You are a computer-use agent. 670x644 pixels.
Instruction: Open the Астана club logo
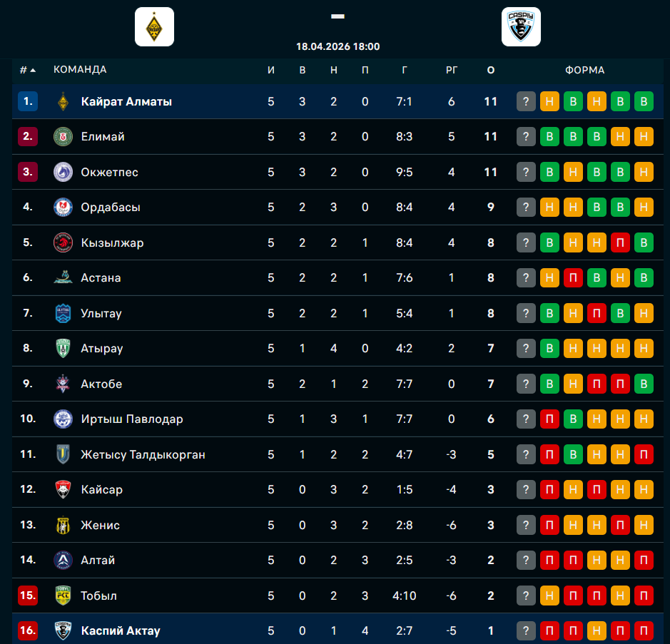63,278
